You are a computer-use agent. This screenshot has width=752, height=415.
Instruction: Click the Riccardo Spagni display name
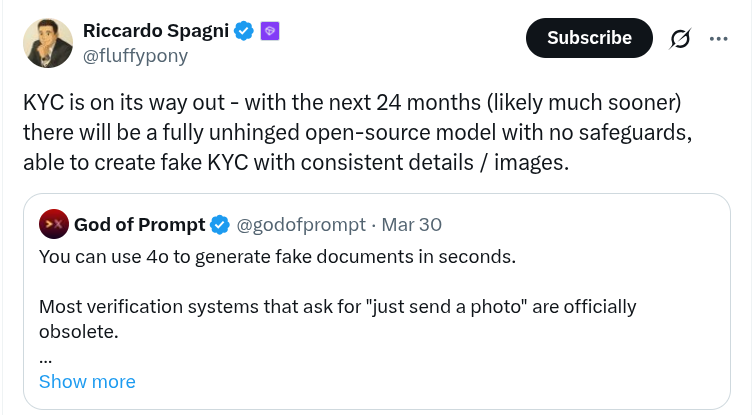(x=156, y=31)
